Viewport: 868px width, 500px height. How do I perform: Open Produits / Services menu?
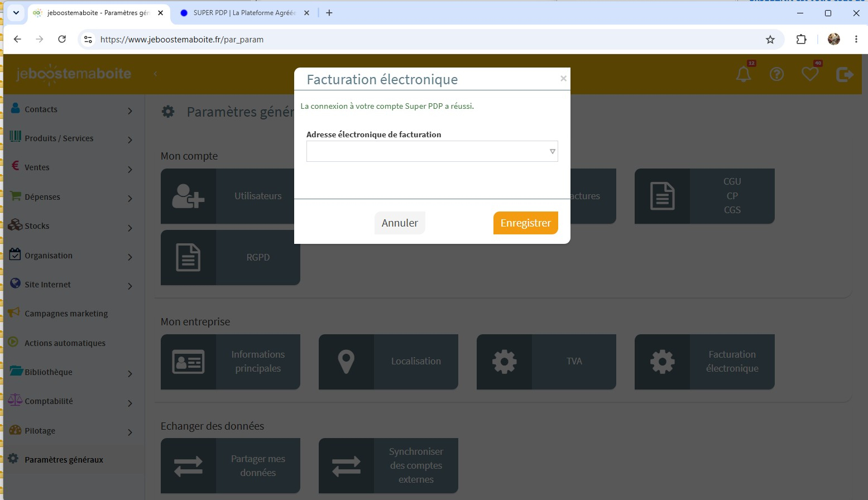pos(59,138)
